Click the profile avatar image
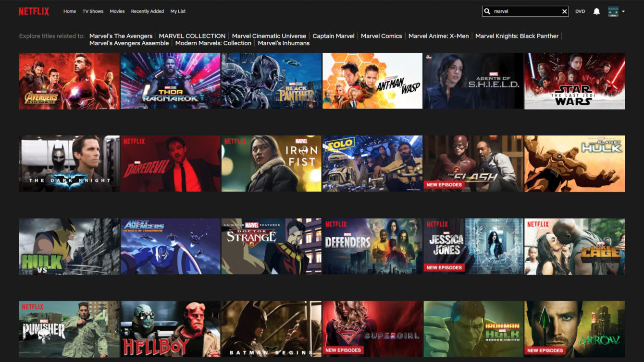This screenshot has height=362, width=644. coord(613,11)
